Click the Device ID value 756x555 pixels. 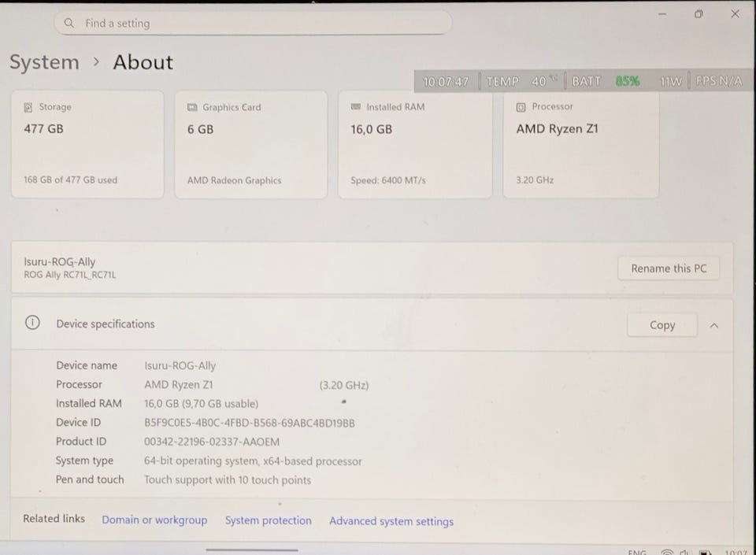point(250,423)
